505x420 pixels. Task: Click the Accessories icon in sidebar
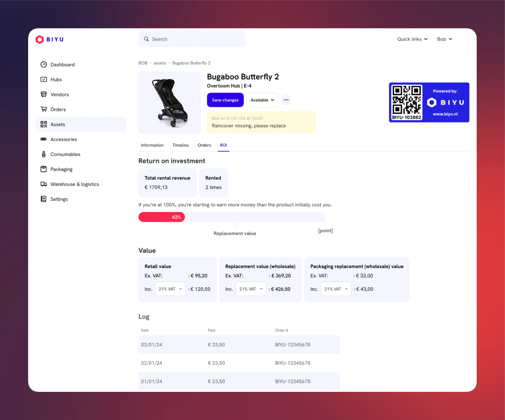pyautogui.click(x=44, y=139)
